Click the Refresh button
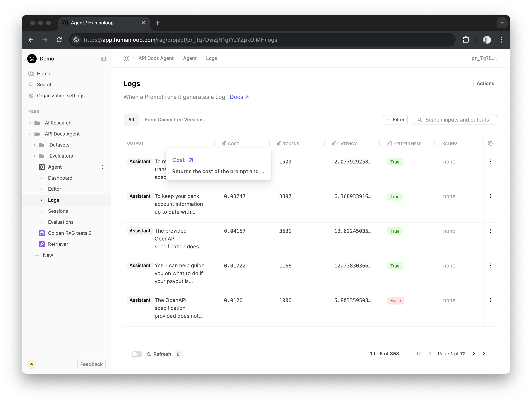 [x=159, y=354]
